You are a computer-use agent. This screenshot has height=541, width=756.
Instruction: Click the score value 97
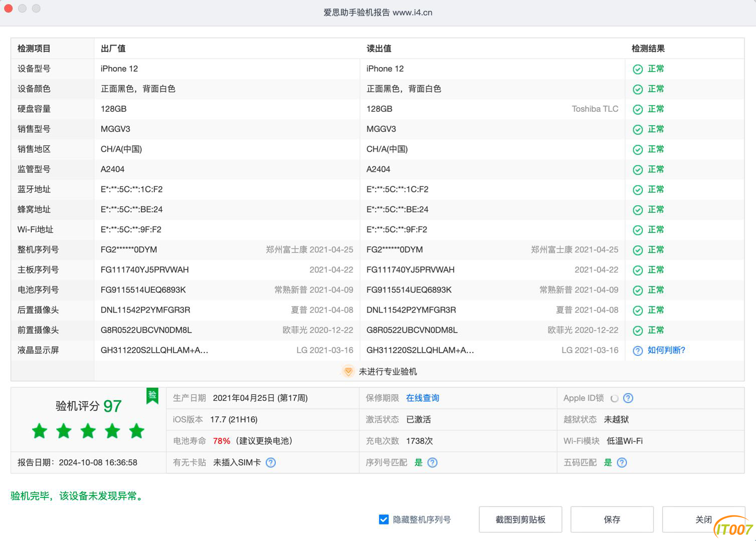click(x=112, y=406)
